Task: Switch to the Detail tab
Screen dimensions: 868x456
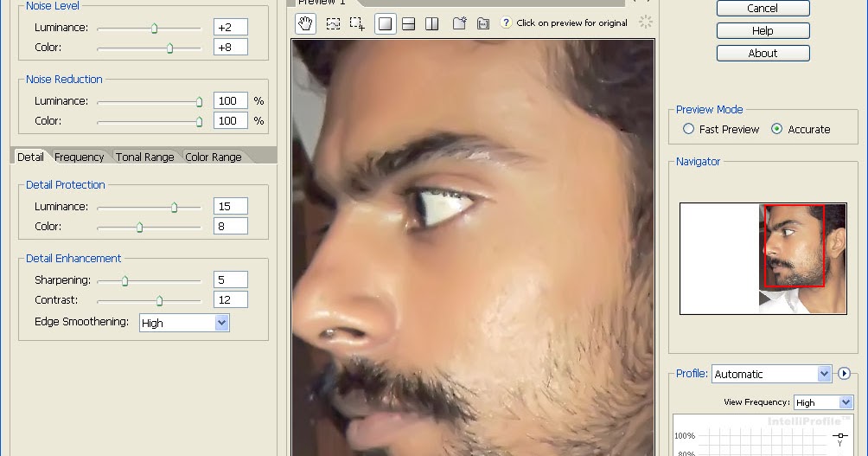Action: click(x=30, y=157)
